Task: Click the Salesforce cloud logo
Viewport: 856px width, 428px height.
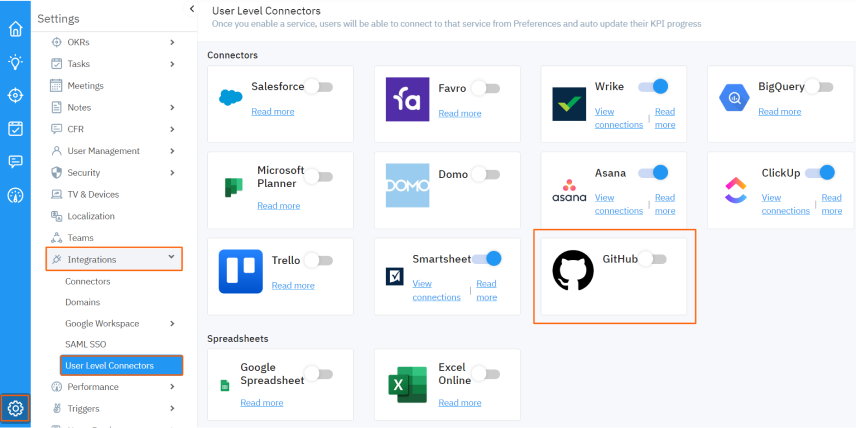Action: tap(230, 98)
